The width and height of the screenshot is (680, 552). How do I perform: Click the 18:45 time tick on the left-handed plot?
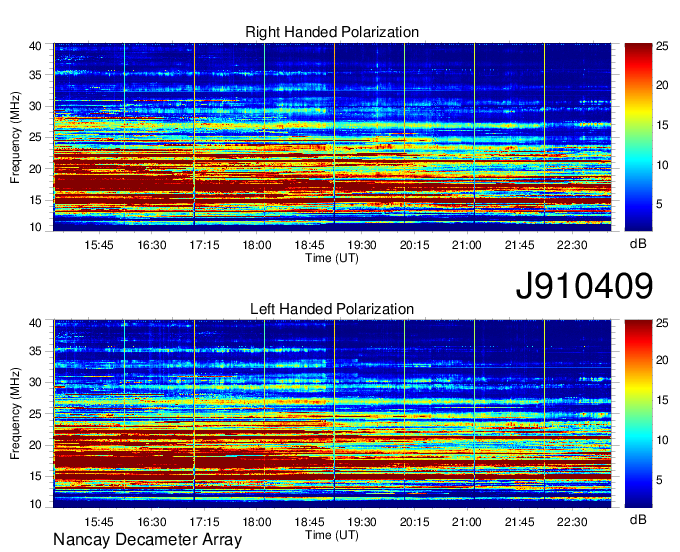(x=310, y=522)
